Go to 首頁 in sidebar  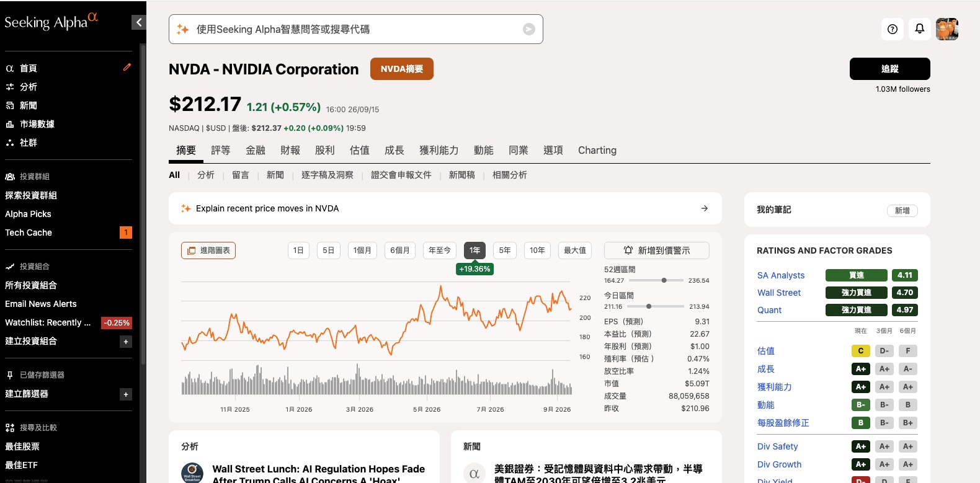(x=29, y=68)
